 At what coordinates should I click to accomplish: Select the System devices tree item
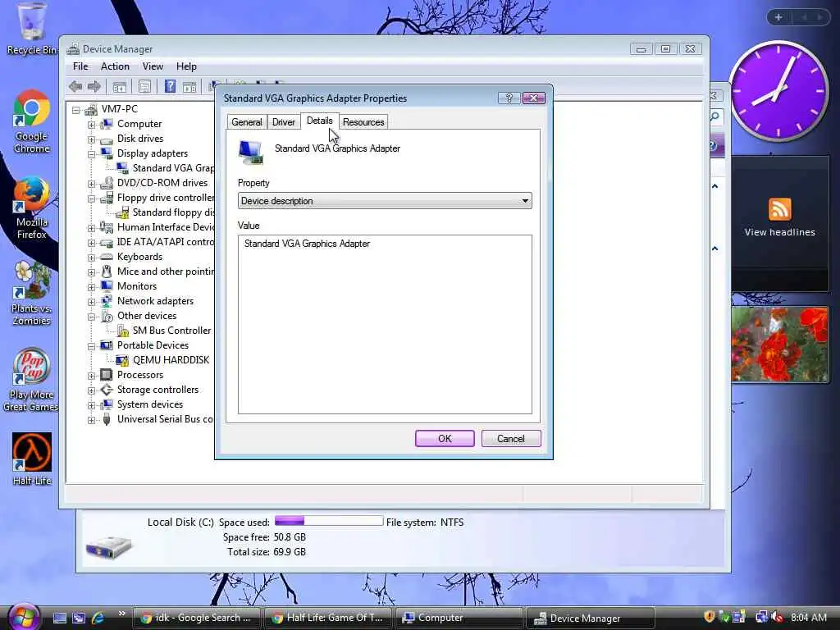tap(150, 404)
